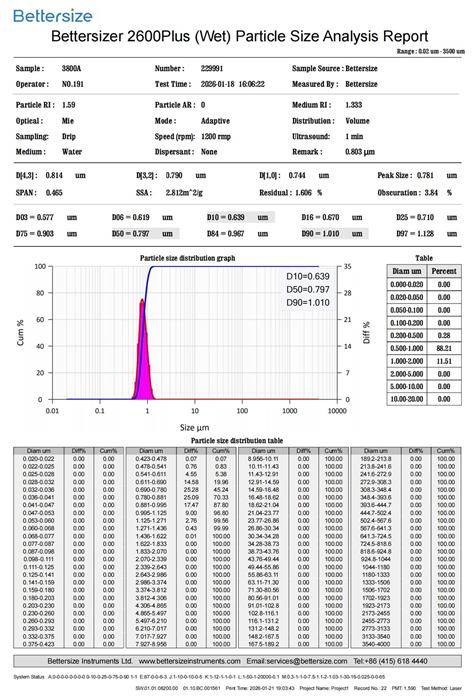The height and width of the screenshot is (700, 473).
Task: Select Medium value Water
Action: 72,152
